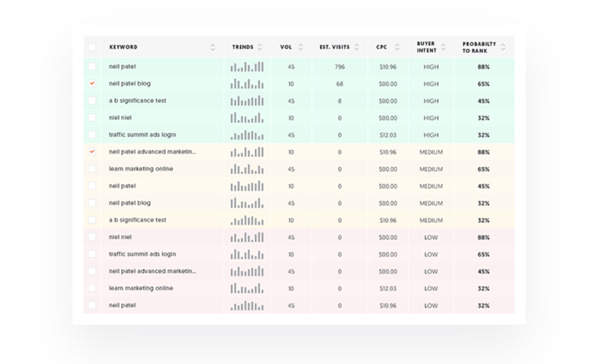Select HIGH-intent keyword 'a b significance test'
The width and height of the screenshot is (608, 364).
(138, 101)
